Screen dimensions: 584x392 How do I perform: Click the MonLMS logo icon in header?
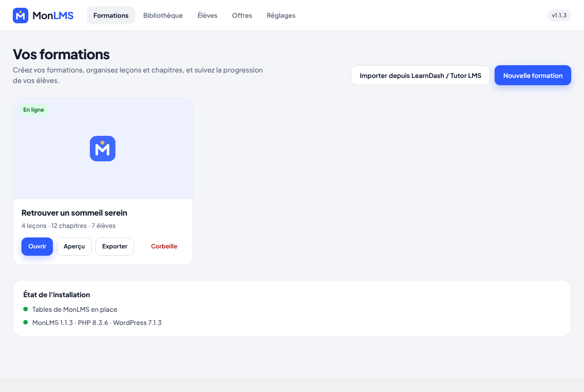[x=21, y=15]
